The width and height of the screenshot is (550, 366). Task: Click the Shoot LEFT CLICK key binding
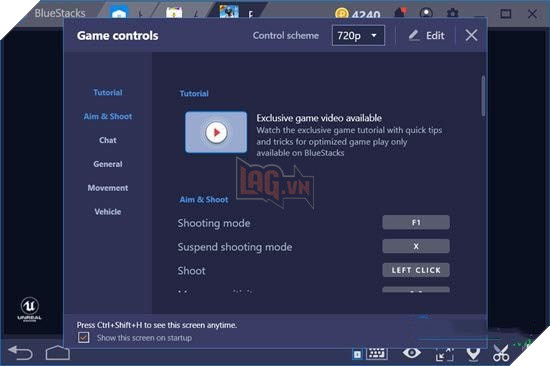point(416,270)
